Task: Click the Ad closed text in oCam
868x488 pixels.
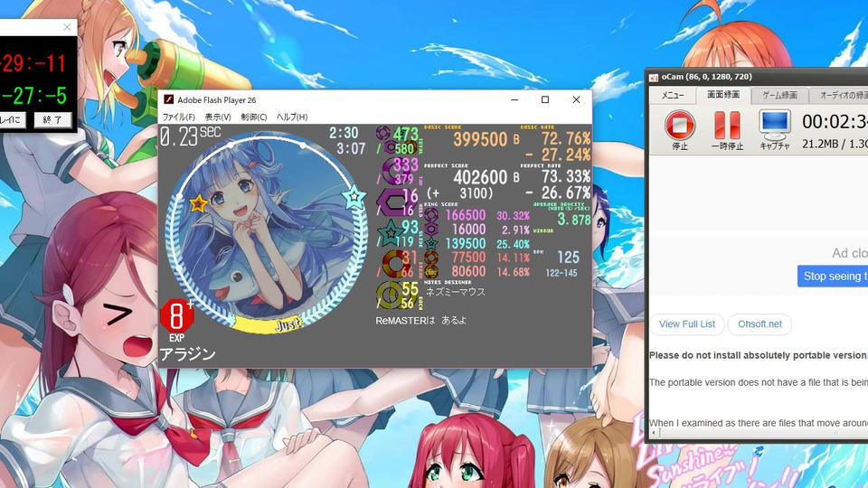Action: click(850, 253)
